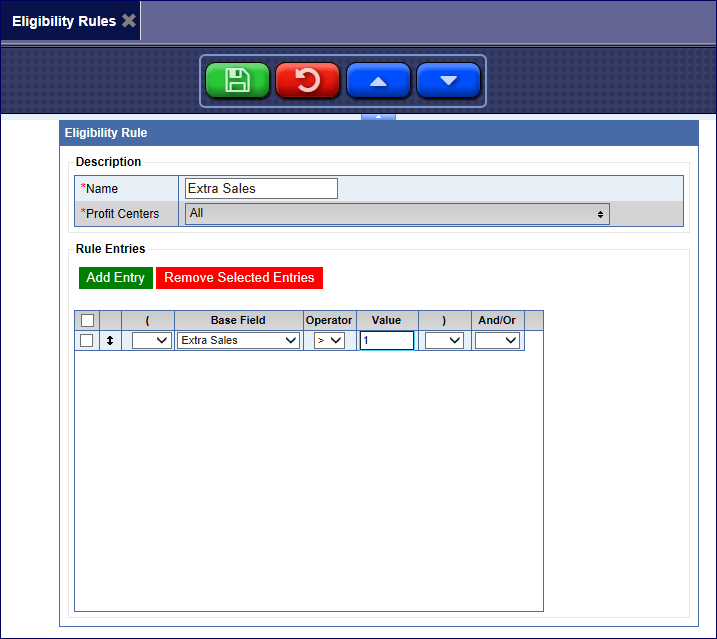
Task: Check the Extra Sales rule row checkbox
Action: pyautogui.click(x=87, y=341)
